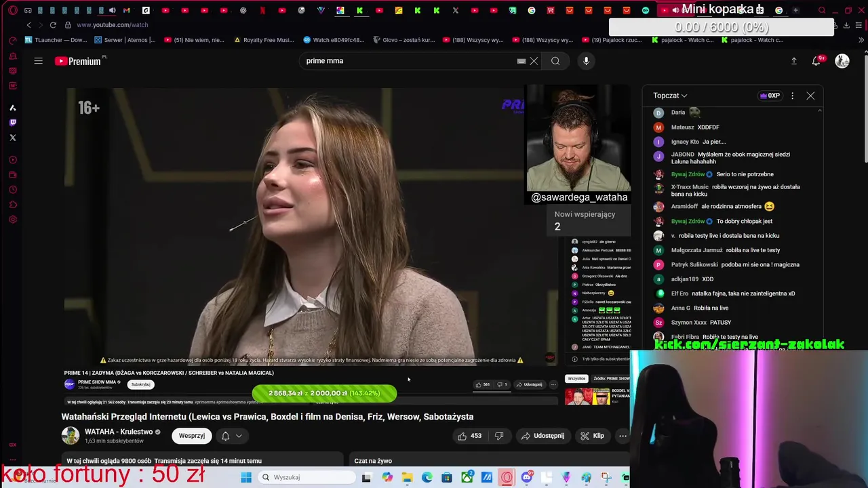The width and height of the screenshot is (868, 488).
Task: Open the 'Serwer | Aternos' bookmark
Action: pos(125,40)
